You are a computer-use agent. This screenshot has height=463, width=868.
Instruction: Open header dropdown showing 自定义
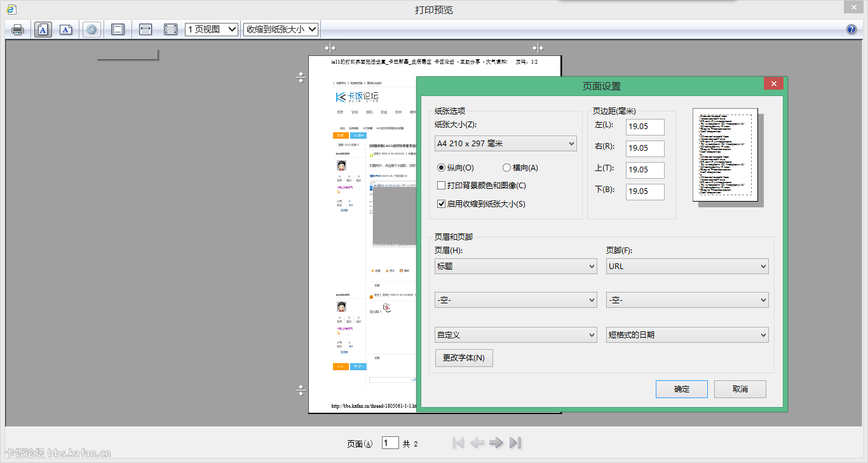(516, 335)
